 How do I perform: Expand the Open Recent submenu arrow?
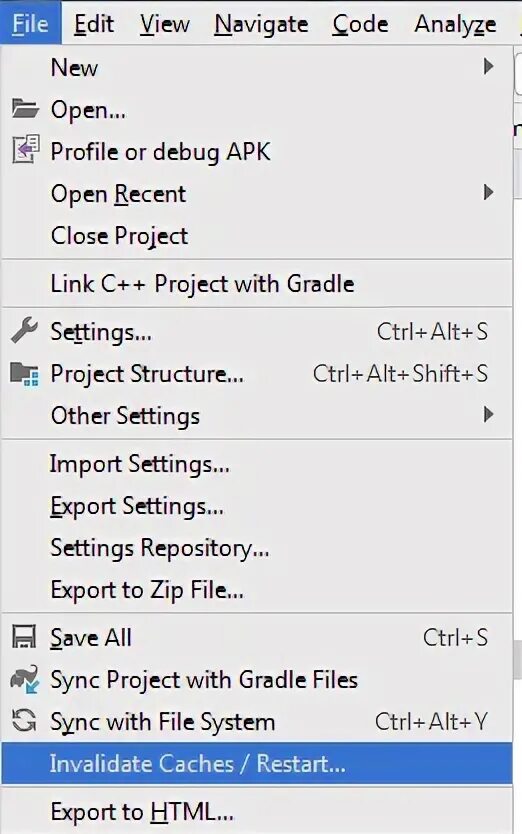(x=488, y=193)
